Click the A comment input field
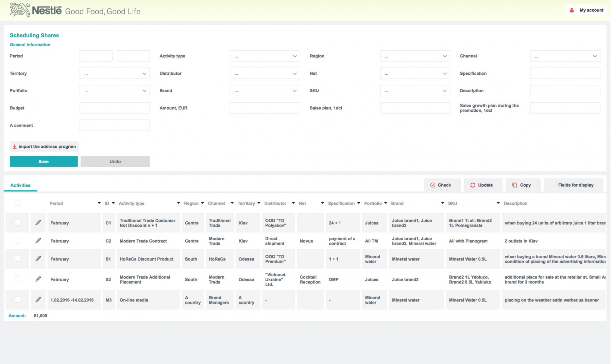 point(115,125)
